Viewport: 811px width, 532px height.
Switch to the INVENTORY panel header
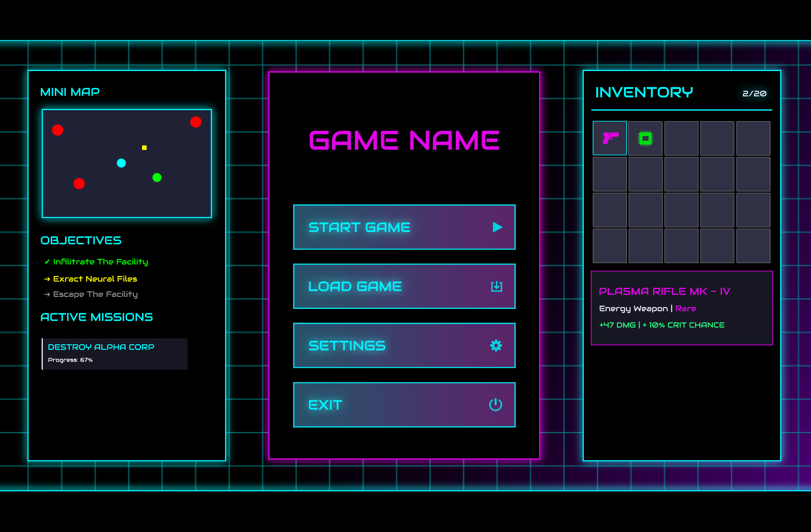(x=644, y=92)
